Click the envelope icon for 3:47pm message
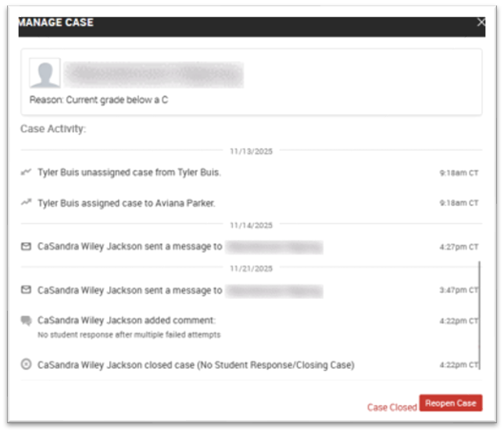This screenshot has height=431, width=504. click(26, 290)
